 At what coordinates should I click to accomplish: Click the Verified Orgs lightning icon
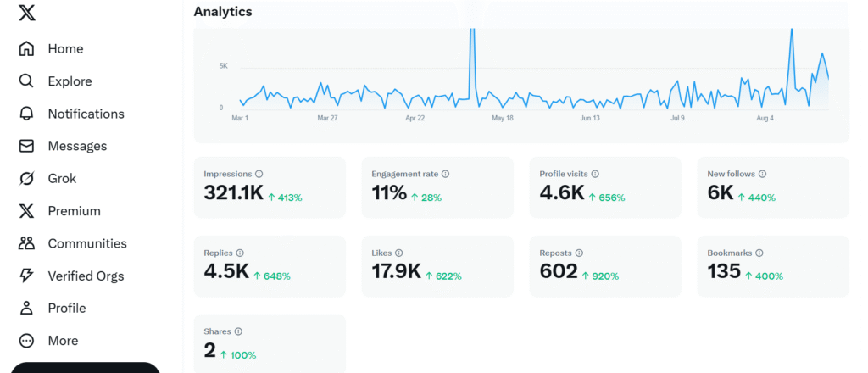click(27, 276)
